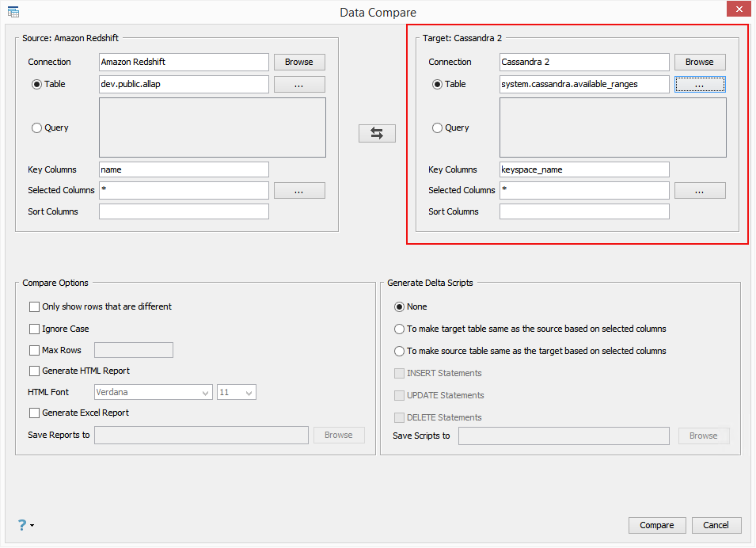Browse for the source connection
Screen dimensions: 756x548
click(x=299, y=62)
